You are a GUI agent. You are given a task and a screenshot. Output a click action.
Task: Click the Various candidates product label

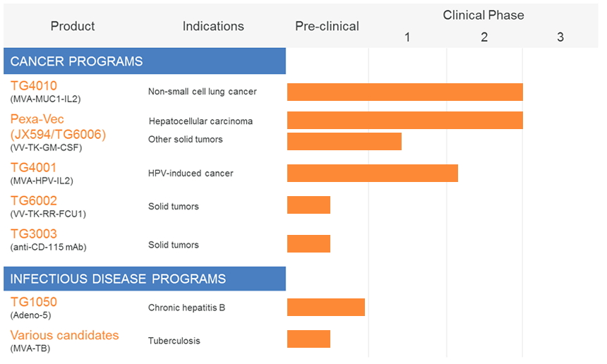pyautogui.click(x=64, y=335)
